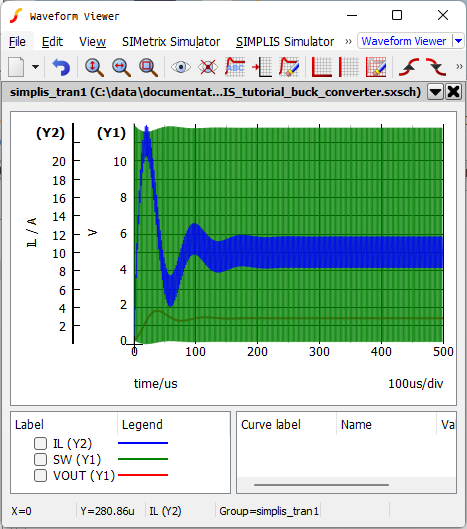
Task: Select the horizontal zoom magnifier icon
Action: (121, 67)
